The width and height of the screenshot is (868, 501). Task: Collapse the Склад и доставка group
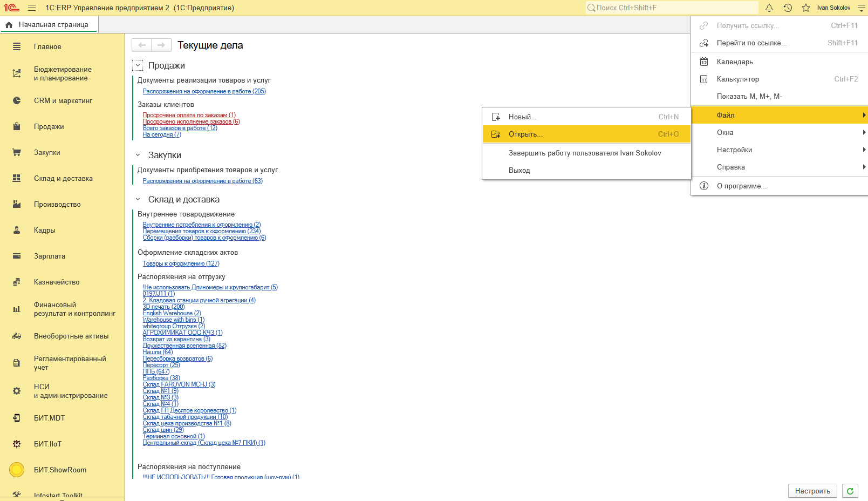tap(138, 199)
